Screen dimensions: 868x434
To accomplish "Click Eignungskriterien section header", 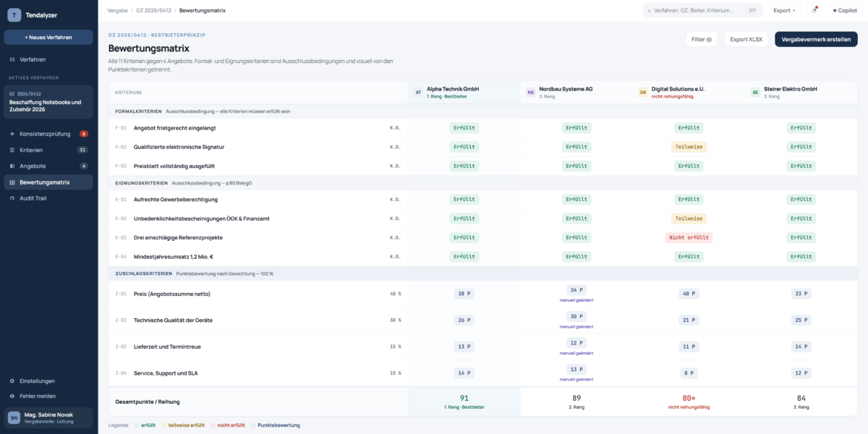I will (x=482, y=183).
